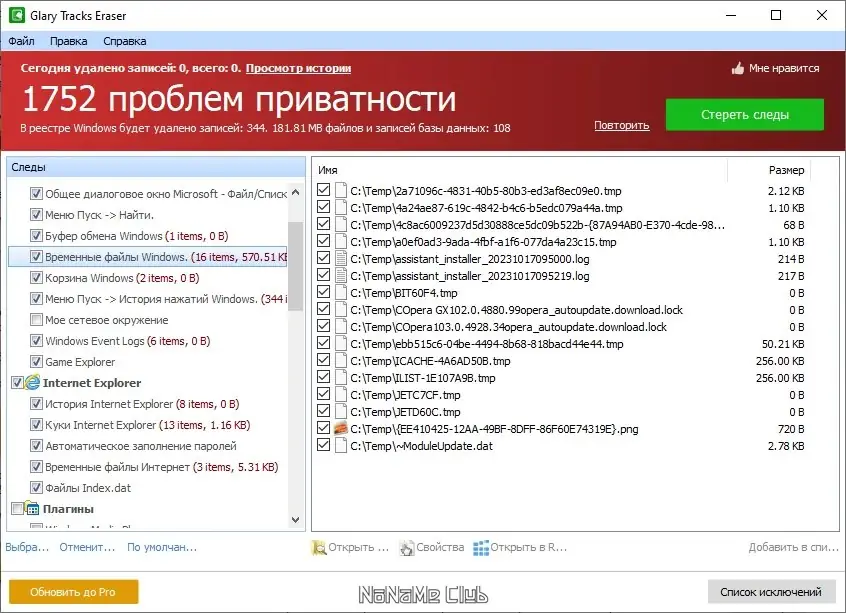The width and height of the screenshot is (846, 613).
Task: Open the Правка menu
Action: 69,41
